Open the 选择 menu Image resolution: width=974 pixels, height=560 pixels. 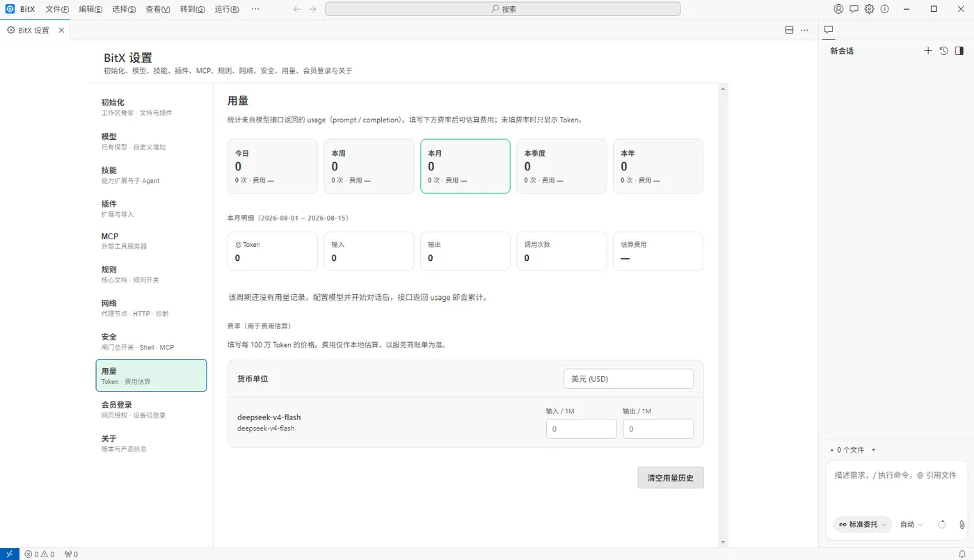tap(124, 9)
